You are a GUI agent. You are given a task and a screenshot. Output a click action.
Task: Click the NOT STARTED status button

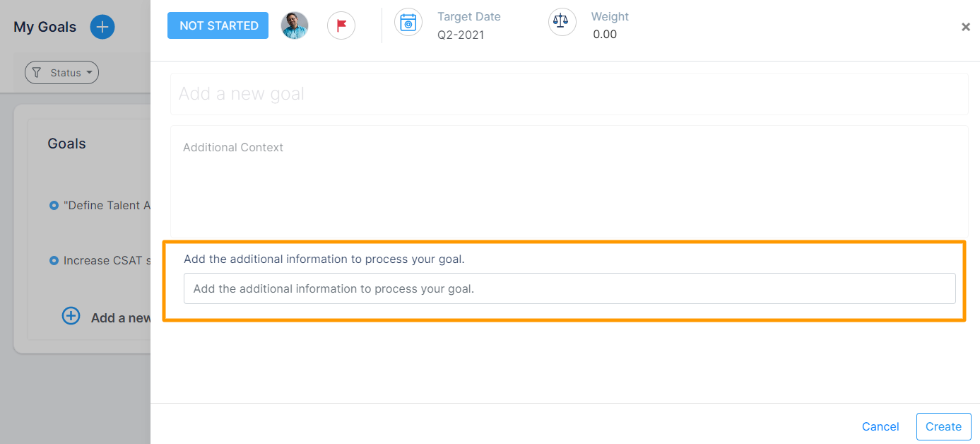[218, 25]
